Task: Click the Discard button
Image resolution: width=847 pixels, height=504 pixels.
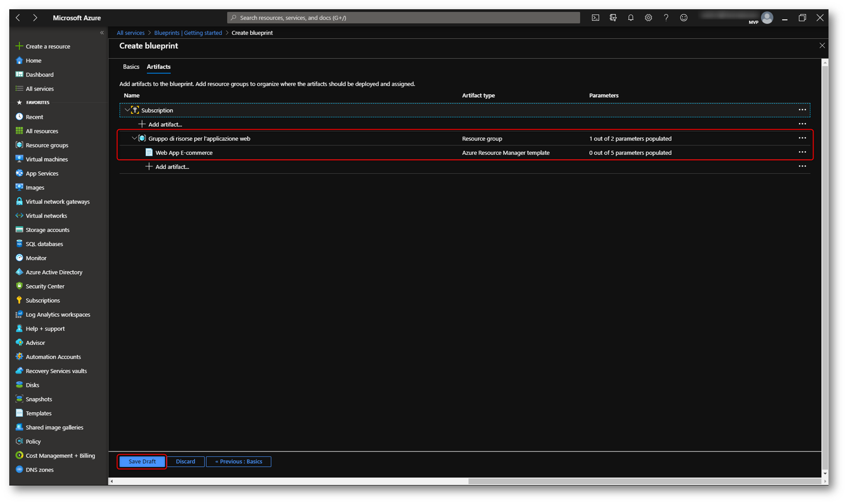Action: coord(186,461)
